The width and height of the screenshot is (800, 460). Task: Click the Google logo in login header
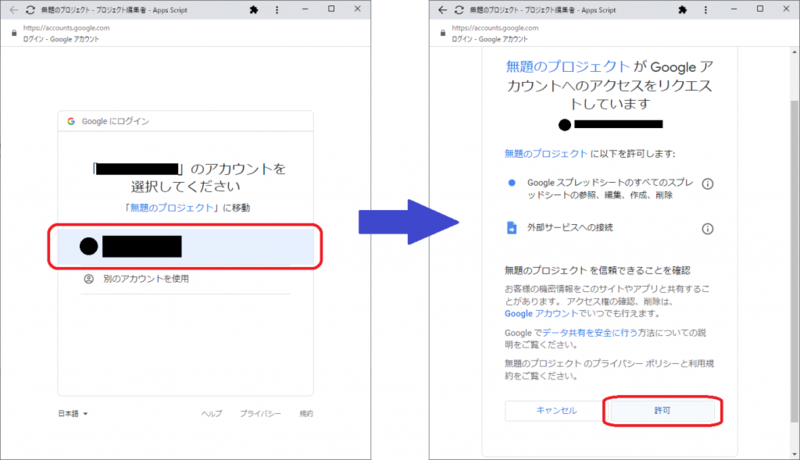[71, 121]
